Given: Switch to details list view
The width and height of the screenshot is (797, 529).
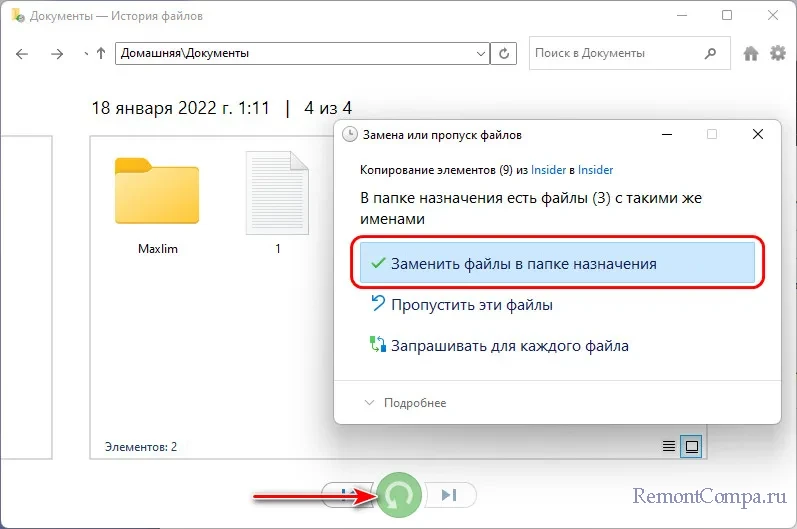Looking at the screenshot, I should tap(668, 446).
